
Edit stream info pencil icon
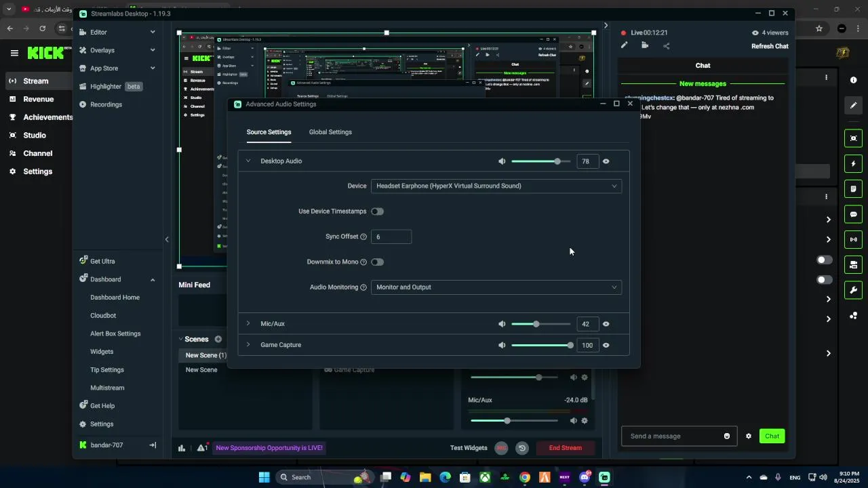point(625,45)
